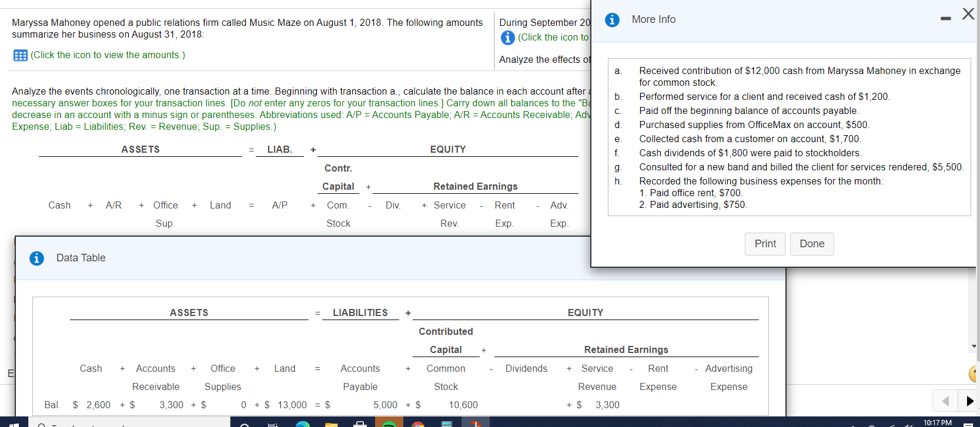The width and height of the screenshot is (980, 427).
Task: Click the link to view the amounts
Action: pyautogui.click(x=108, y=55)
